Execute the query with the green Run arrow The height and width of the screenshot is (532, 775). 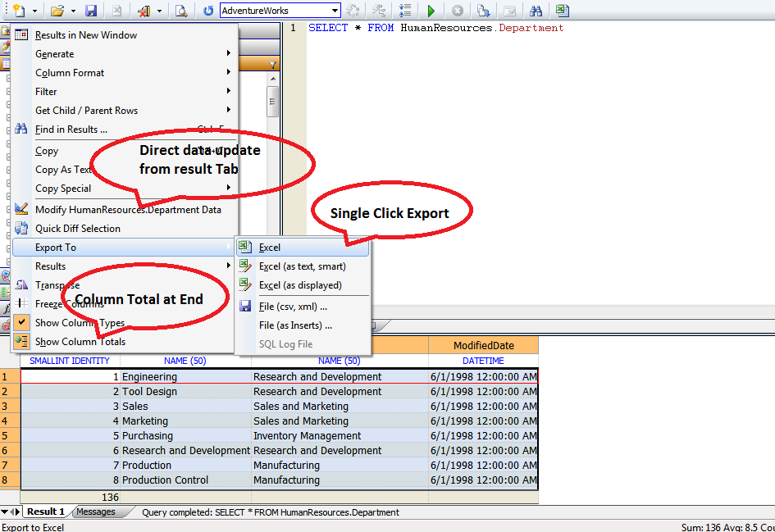click(431, 10)
